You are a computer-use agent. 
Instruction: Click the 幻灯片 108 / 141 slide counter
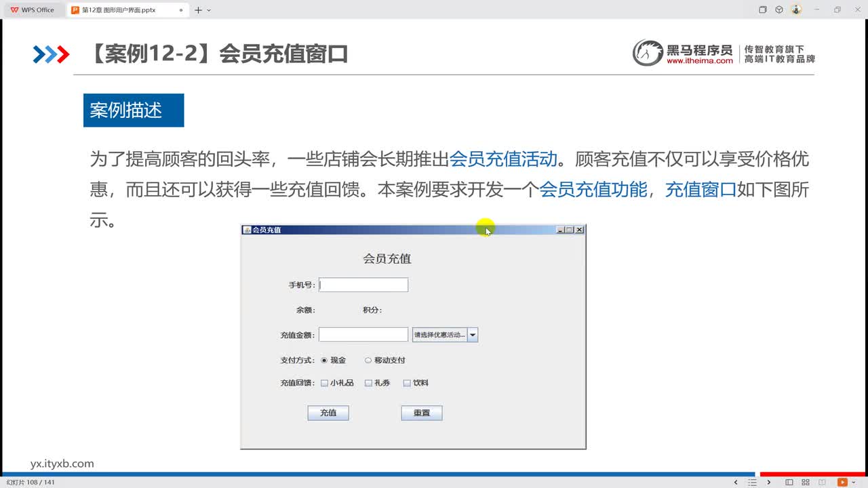[x=31, y=482]
